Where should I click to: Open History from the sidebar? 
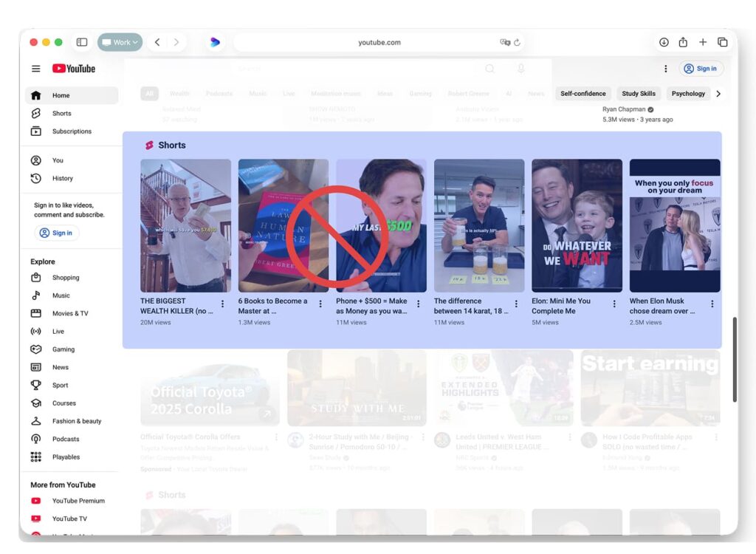[x=63, y=178]
